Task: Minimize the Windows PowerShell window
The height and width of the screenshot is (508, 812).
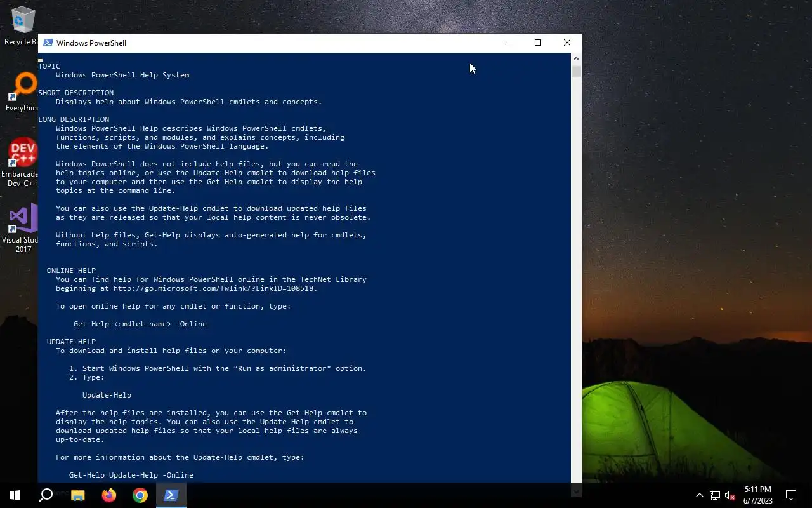Action: [509, 43]
